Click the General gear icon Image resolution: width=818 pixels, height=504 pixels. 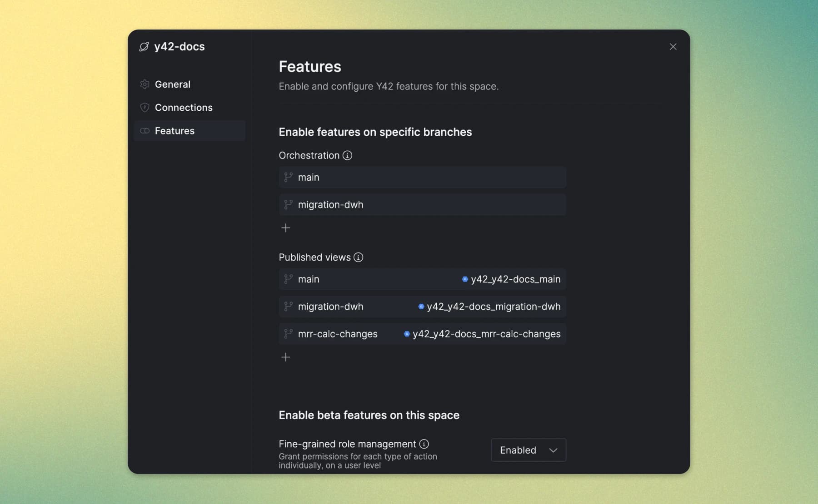(145, 84)
